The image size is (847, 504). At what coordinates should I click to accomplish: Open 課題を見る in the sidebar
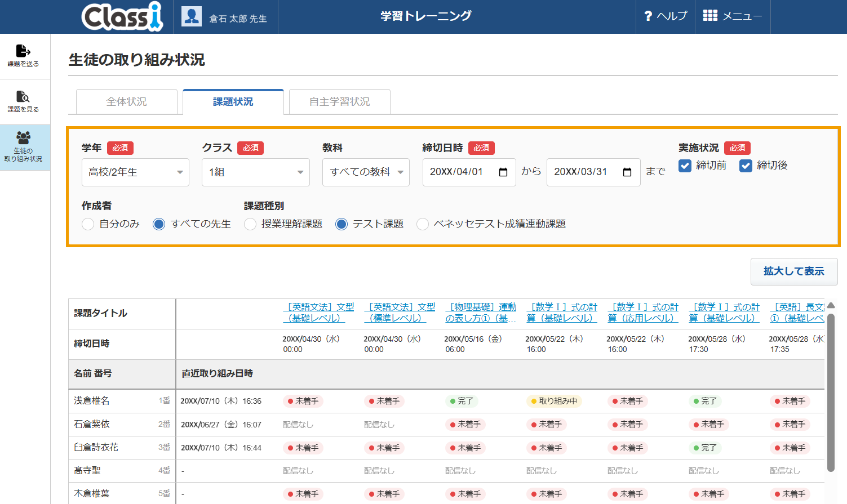pos(23,101)
